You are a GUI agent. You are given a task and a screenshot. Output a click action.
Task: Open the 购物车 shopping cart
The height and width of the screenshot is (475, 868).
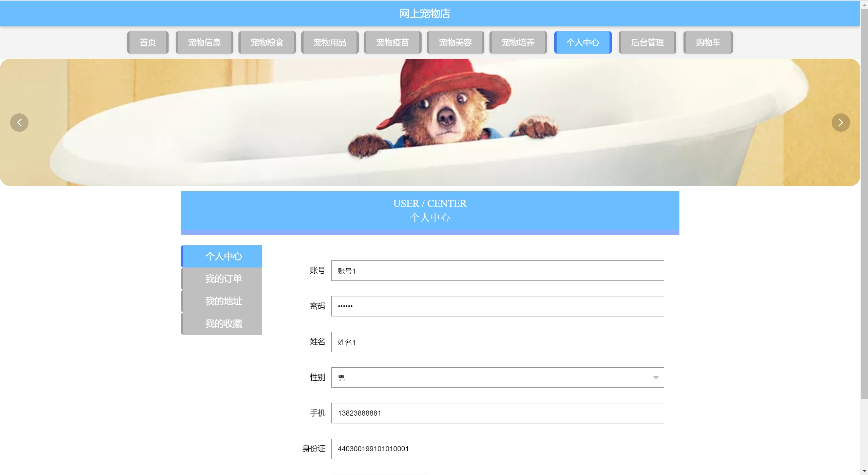(708, 42)
